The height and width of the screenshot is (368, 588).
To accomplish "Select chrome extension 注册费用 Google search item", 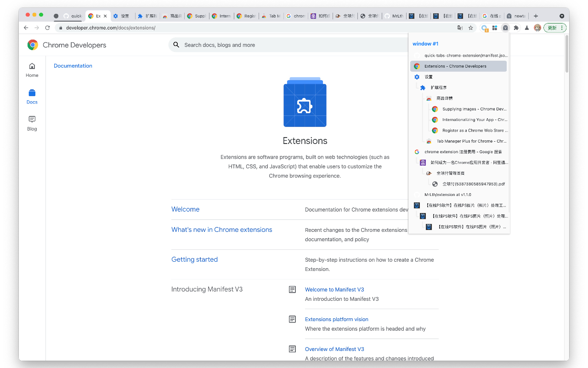I will [458, 152].
